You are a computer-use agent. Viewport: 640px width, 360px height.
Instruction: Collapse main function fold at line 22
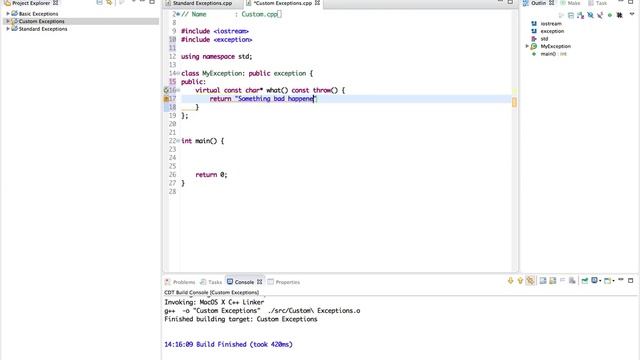point(178,141)
